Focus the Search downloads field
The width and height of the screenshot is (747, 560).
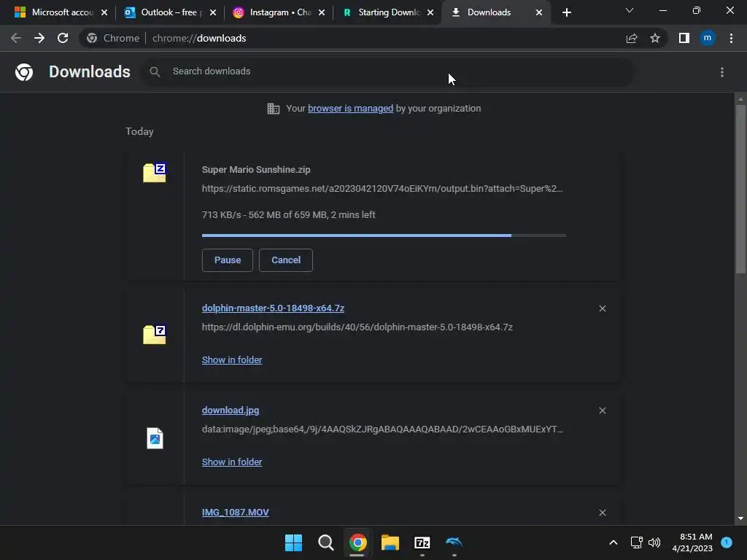coord(387,72)
